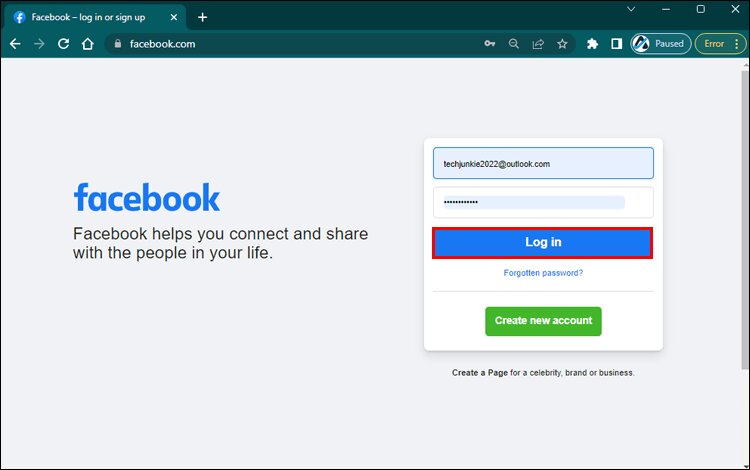Screen dimensions: 750x470
Task: Minimize the browser window
Action: pyautogui.click(x=666, y=9)
